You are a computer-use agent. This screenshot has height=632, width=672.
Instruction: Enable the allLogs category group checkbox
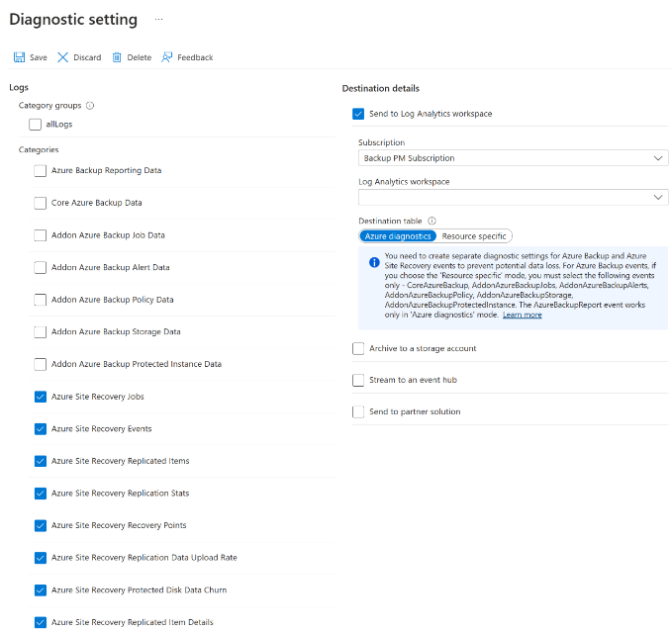pos(36,124)
